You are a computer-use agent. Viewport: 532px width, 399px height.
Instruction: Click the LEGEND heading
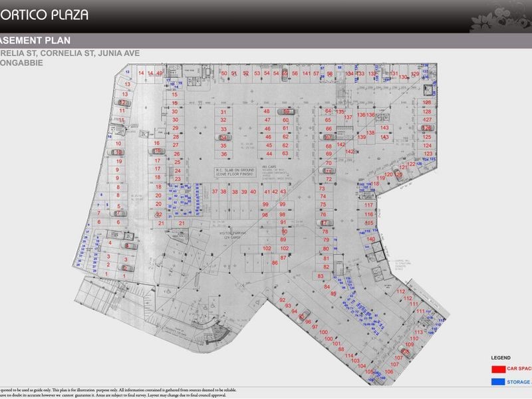tap(501, 357)
